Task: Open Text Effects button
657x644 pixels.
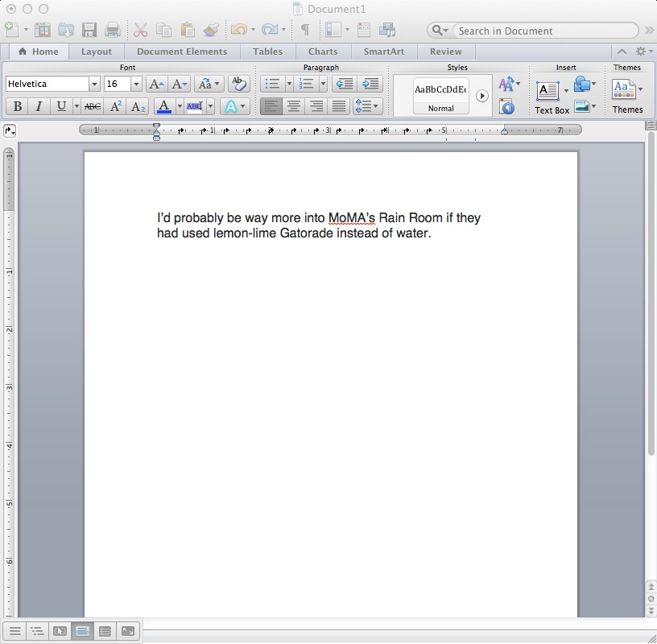Action: [x=234, y=106]
